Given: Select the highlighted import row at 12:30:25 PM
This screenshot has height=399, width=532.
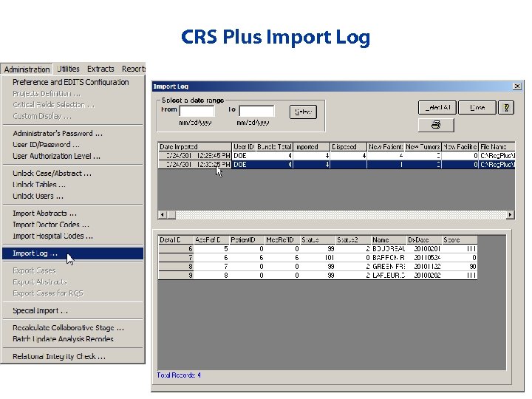Looking at the screenshot, I should (337, 165).
